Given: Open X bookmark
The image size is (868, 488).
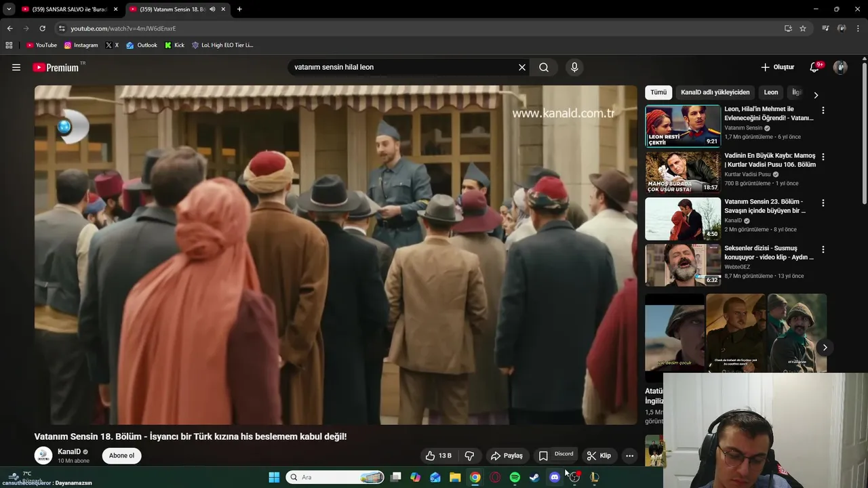Looking at the screenshot, I should tap(112, 45).
